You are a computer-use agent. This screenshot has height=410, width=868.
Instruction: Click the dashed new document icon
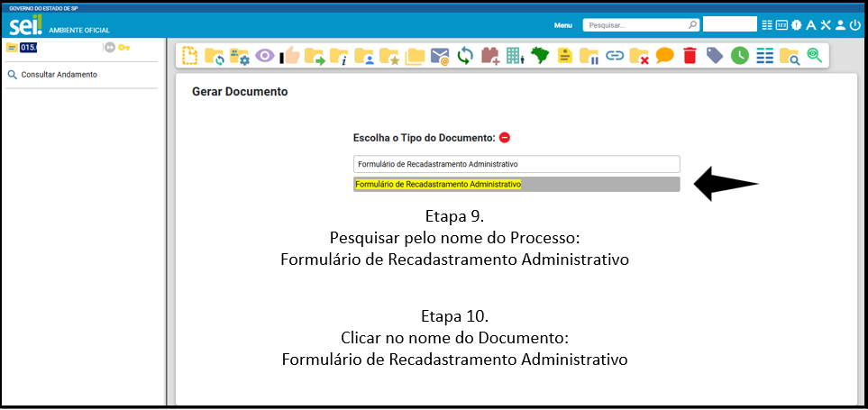tap(189, 56)
